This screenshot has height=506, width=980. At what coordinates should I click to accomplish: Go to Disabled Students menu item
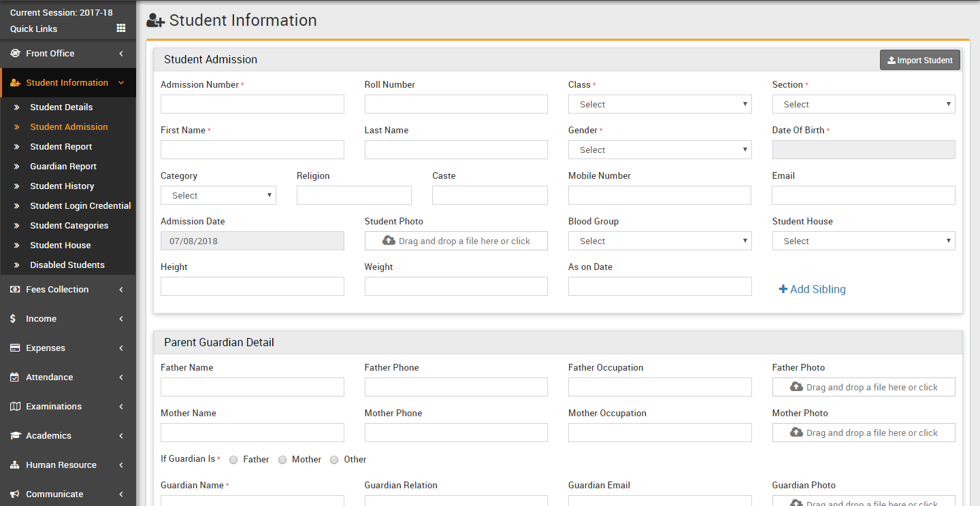pos(67,265)
